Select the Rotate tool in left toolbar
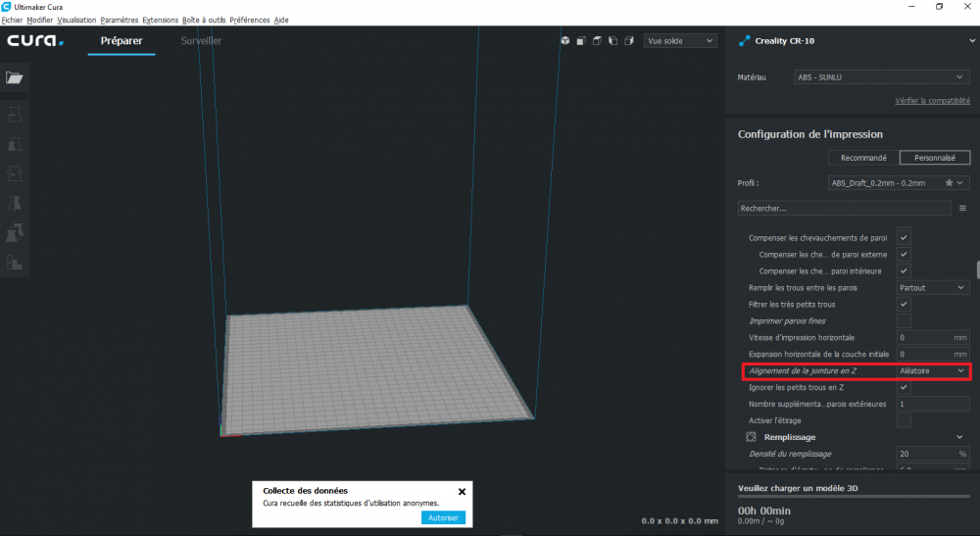This screenshot has width=980, height=536. (x=15, y=173)
